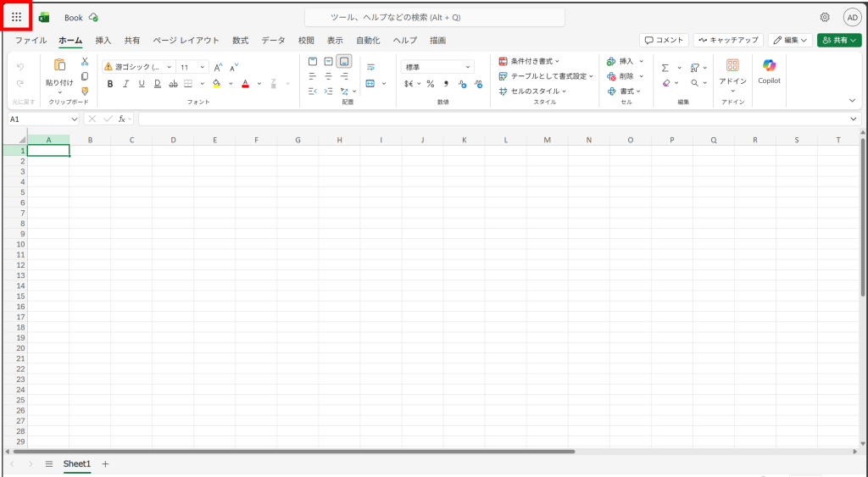Toggle bold formatting
This screenshot has width=868, height=477.
click(109, 84)
